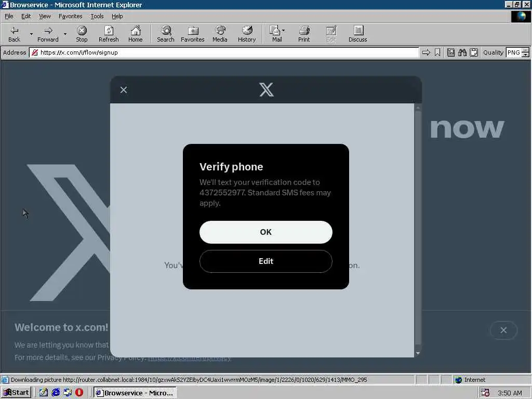Click the clipboard icon in address toolbar
The width and height of the screenshot is (532, 399).
point(474,52)
